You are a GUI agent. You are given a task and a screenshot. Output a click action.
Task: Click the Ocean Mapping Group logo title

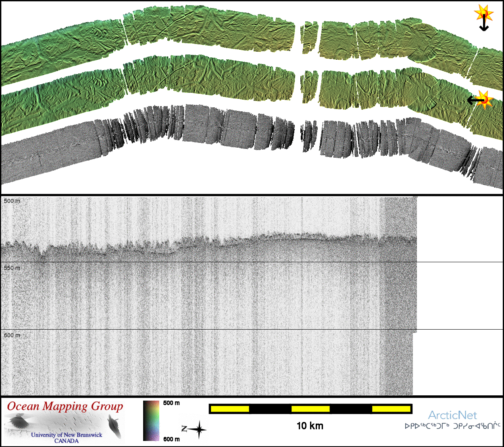click(65, 406)
